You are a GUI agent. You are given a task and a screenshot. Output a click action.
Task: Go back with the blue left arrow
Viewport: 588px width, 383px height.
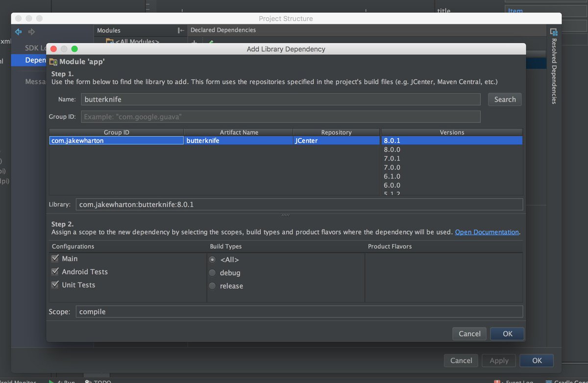[x=19, y=32]
